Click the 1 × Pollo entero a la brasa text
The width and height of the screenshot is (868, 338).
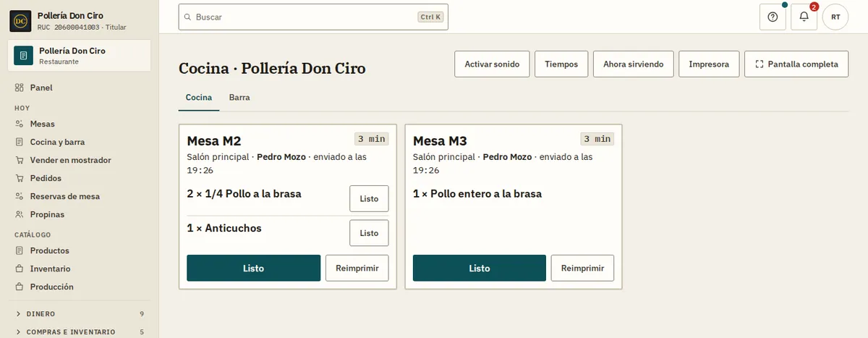[x=477, y=194]
